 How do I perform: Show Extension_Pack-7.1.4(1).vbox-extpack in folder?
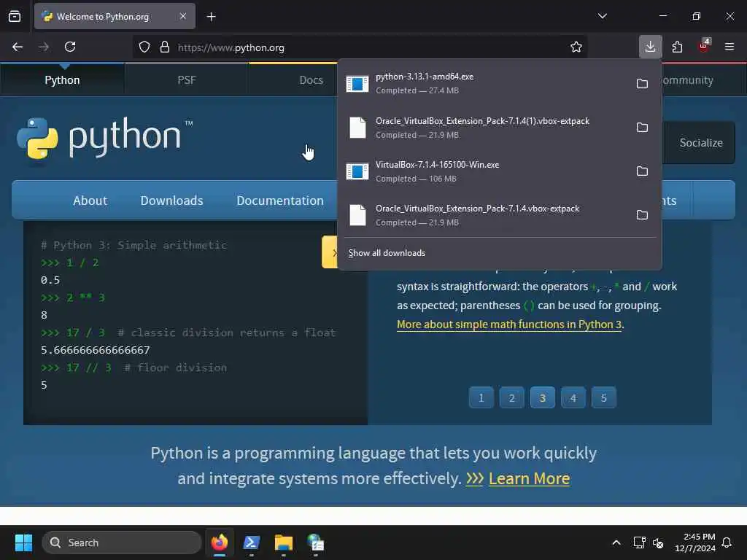(642, 127)
